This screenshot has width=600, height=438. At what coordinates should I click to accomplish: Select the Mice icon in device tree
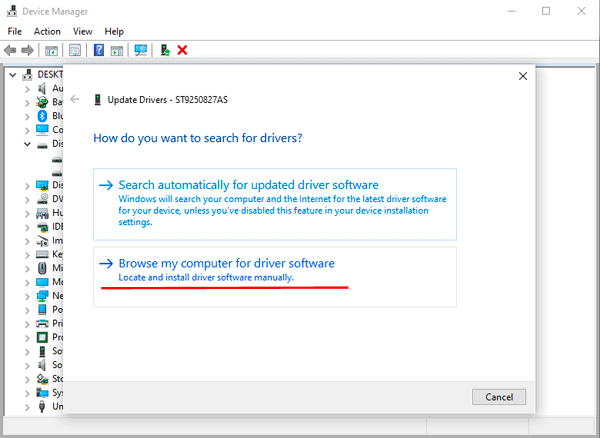tap(42, 268)
